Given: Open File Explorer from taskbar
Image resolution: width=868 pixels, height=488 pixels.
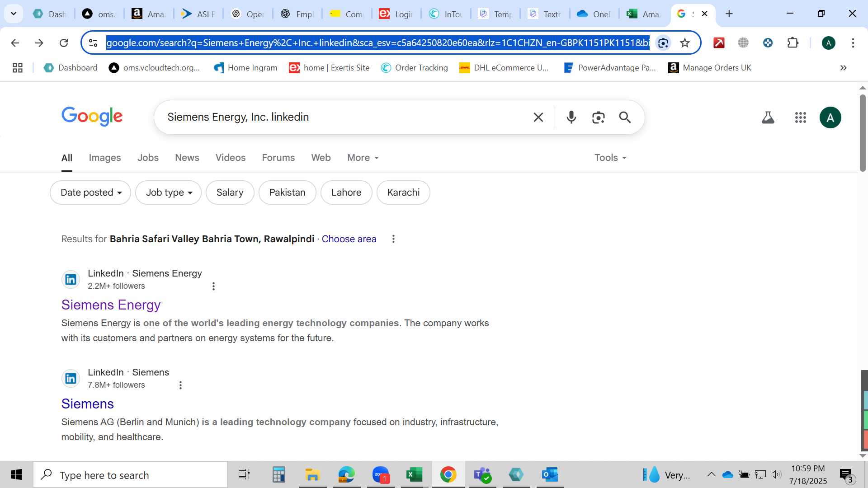Looking at the screenshot, I should pos(312,475).
